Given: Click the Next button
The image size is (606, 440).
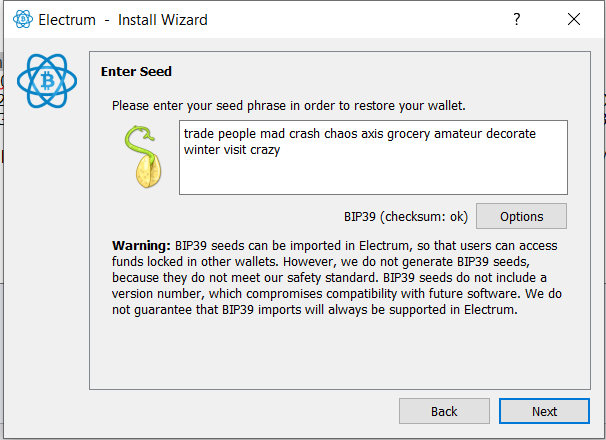Looking at the screenshot, I should 544,411.
